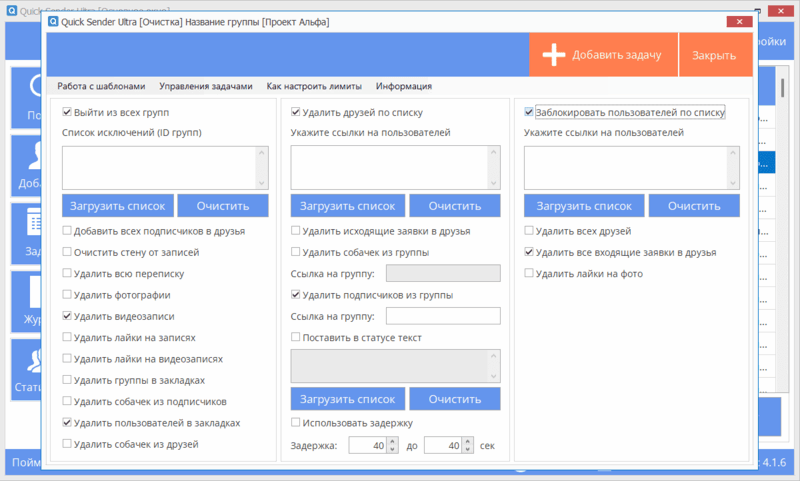Click Загрузить список under the group exclusions list

(117, 206)
